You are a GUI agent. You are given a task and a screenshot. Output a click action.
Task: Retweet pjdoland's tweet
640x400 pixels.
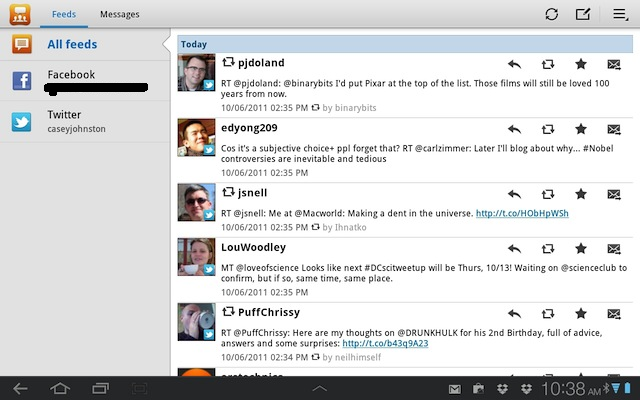[x=548, y=64]
